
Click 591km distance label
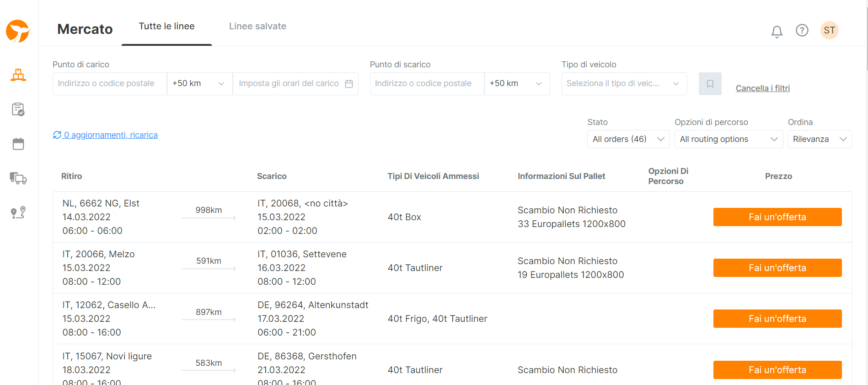(x=209, y=261)
